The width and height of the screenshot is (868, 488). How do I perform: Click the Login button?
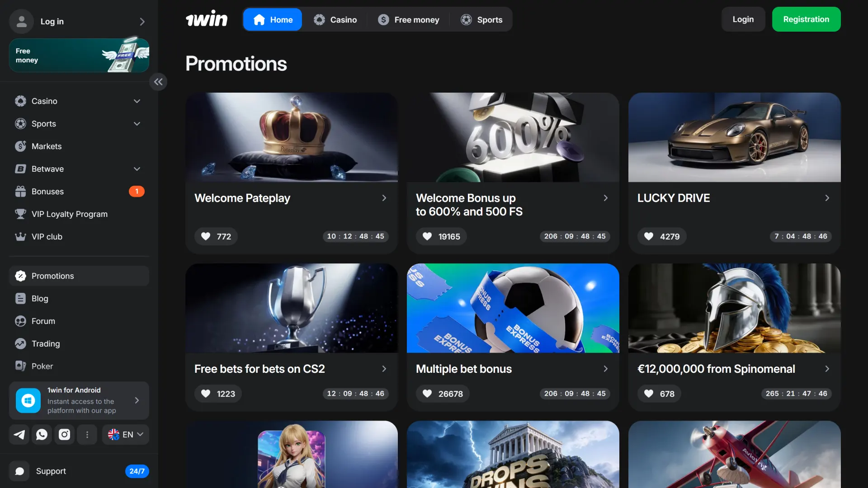click(743, 19)
